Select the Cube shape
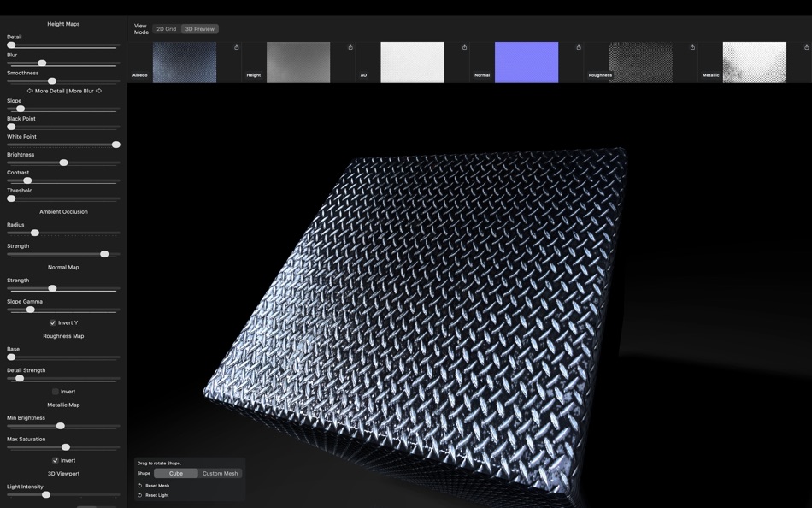812x508 pixels. coord(177,473)
